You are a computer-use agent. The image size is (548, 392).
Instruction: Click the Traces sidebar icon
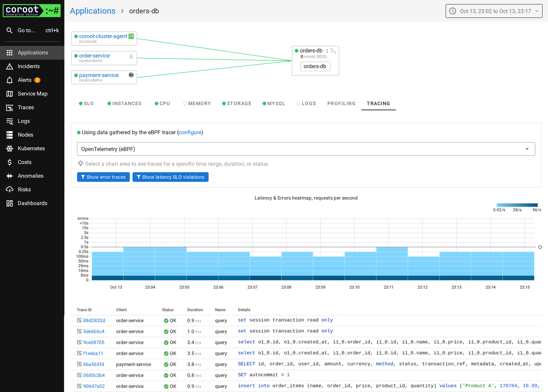10,108
